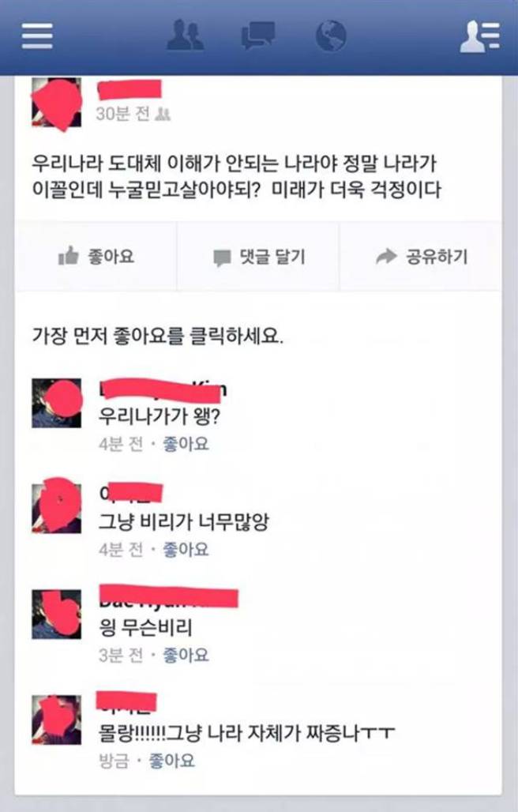
Task: Tap the 댓글 달기 comment button
Action: click(258, 257)
